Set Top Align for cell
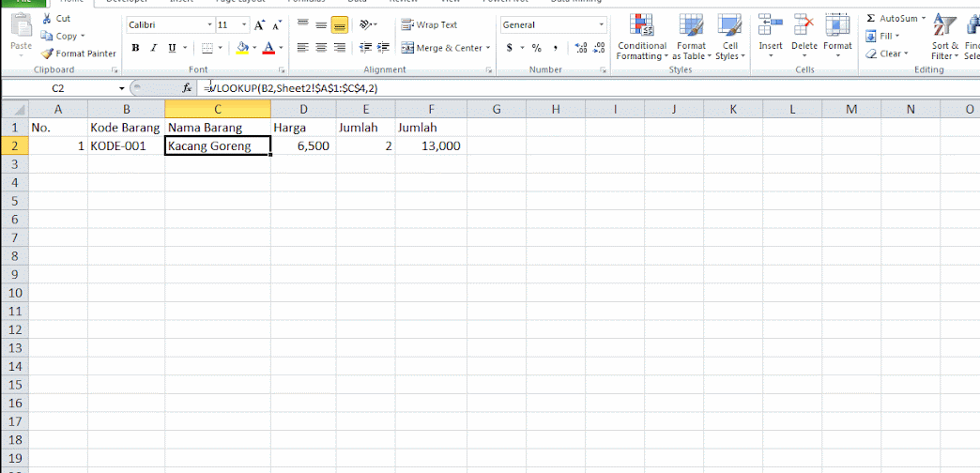The image size is (980, 473). [x=302, y=25]
